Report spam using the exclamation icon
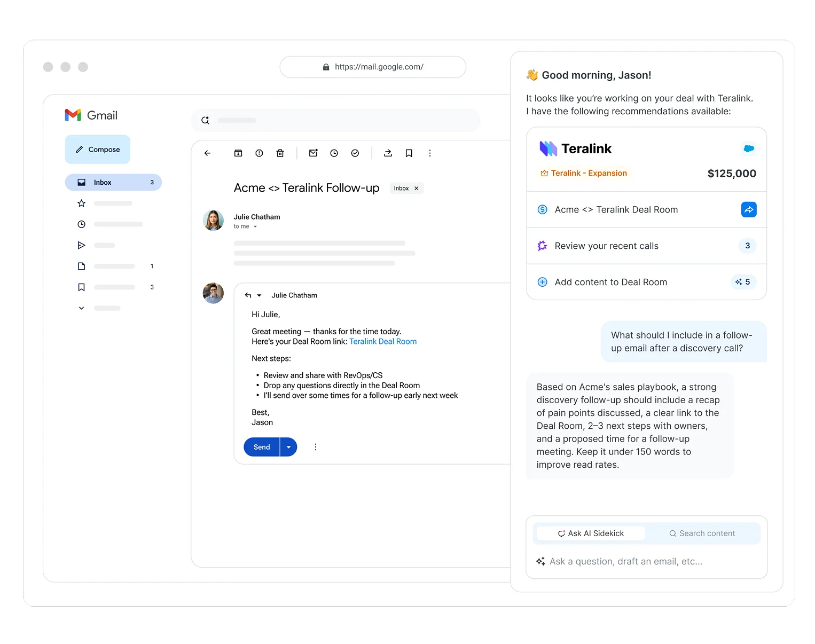 coord(259,153)
